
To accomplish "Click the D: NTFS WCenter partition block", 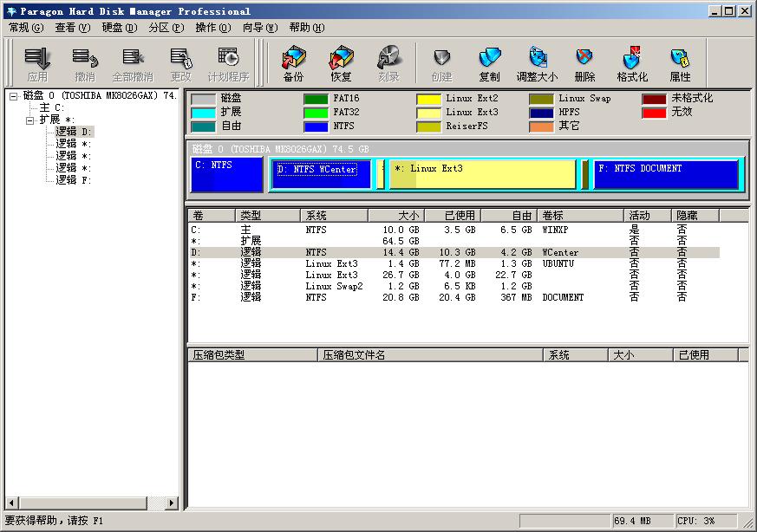I will pyautogui.click(x=322, y=174).
